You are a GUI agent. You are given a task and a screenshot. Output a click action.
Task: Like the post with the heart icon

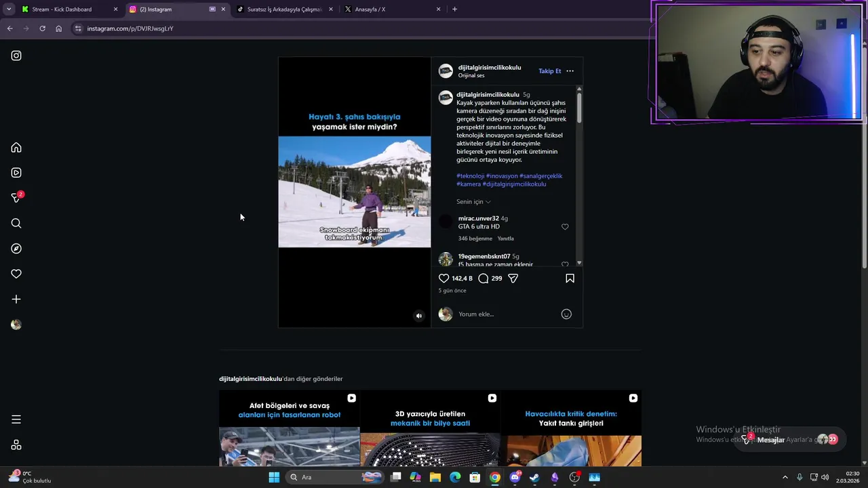(x=443, y=279)
